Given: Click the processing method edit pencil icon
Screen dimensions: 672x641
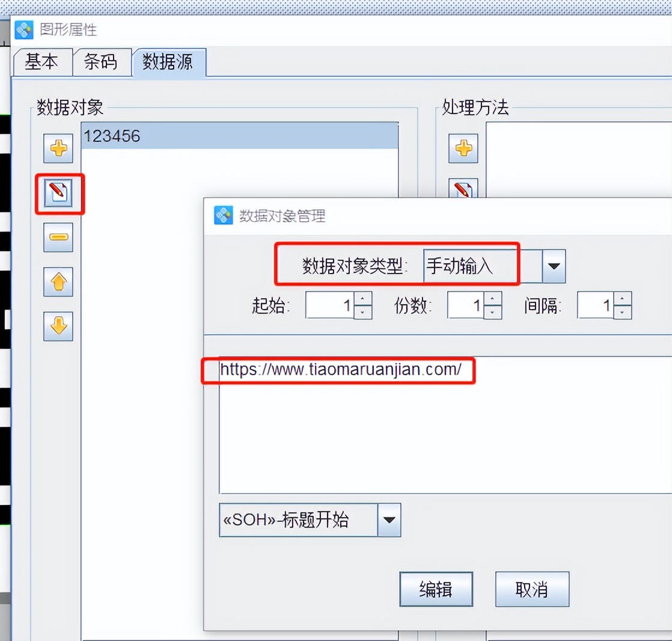Looking at the screenshot, I should click(463, 189).
